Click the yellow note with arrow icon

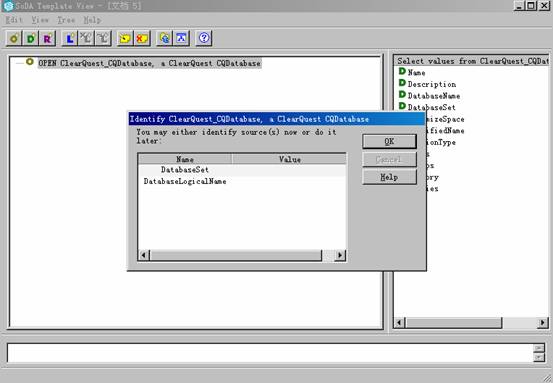(x=125, y=38)
